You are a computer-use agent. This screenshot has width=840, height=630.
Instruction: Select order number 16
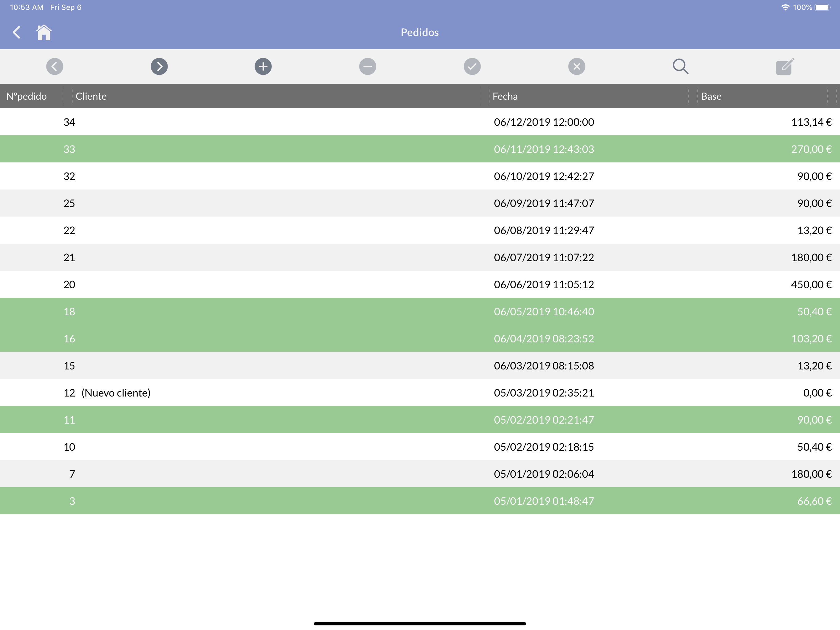coord(420,339)
